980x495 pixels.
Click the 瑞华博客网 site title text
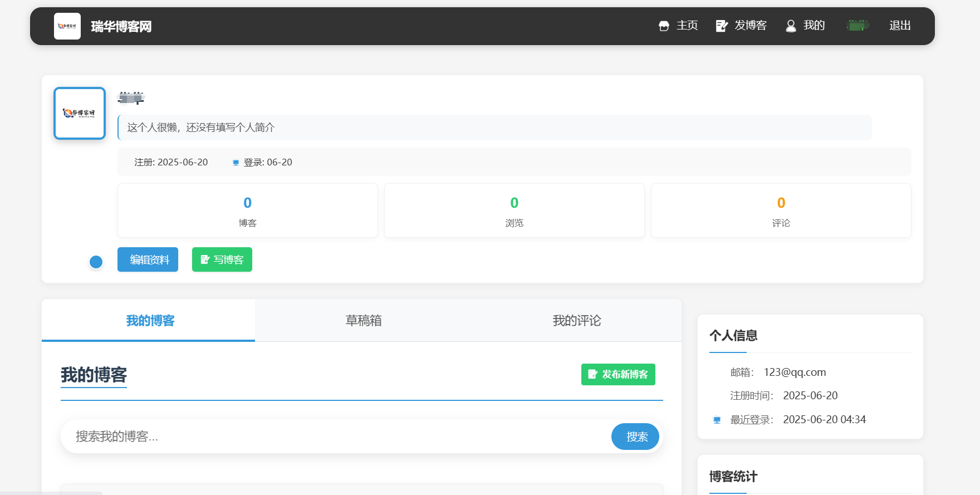click(121, 27)
